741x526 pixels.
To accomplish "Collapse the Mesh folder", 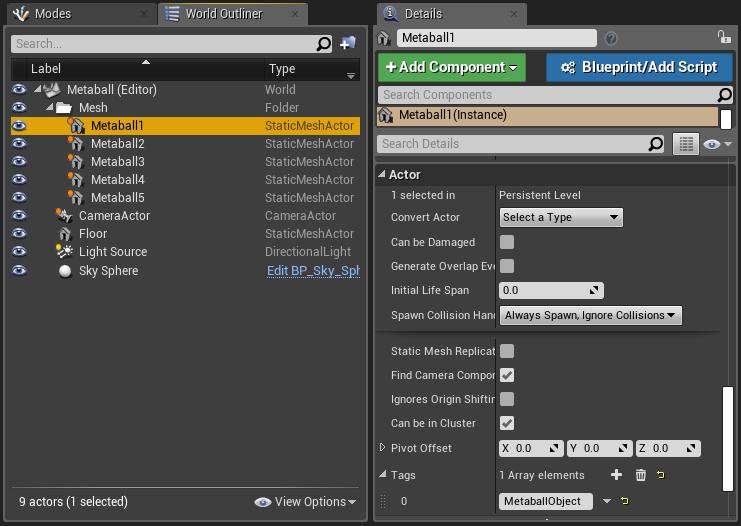I will point(50,107).
